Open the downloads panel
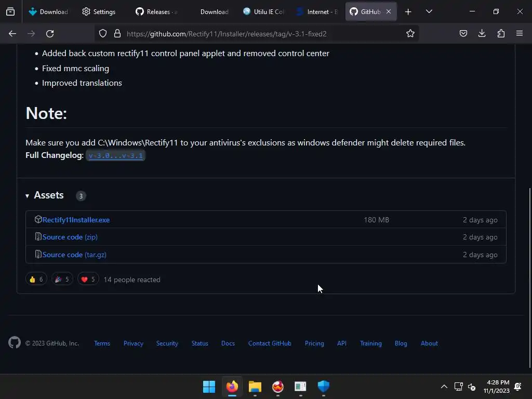 click(x=482, y=34)
